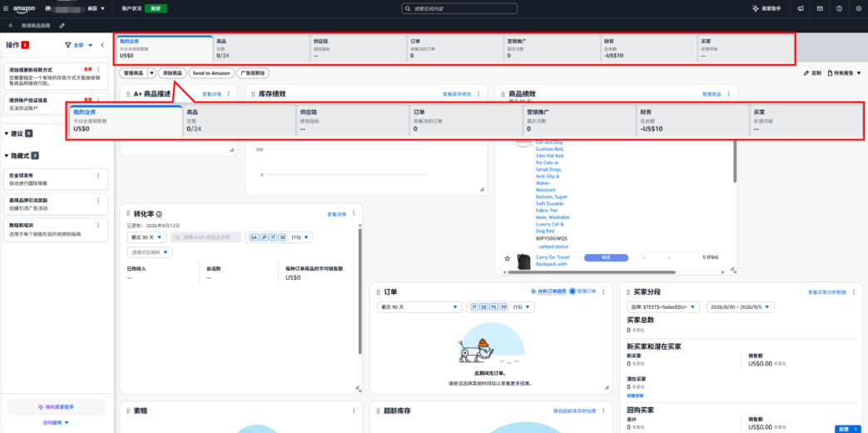
Task: Open the 索赔 widget options menu
Action: click(x=354, y=411)
